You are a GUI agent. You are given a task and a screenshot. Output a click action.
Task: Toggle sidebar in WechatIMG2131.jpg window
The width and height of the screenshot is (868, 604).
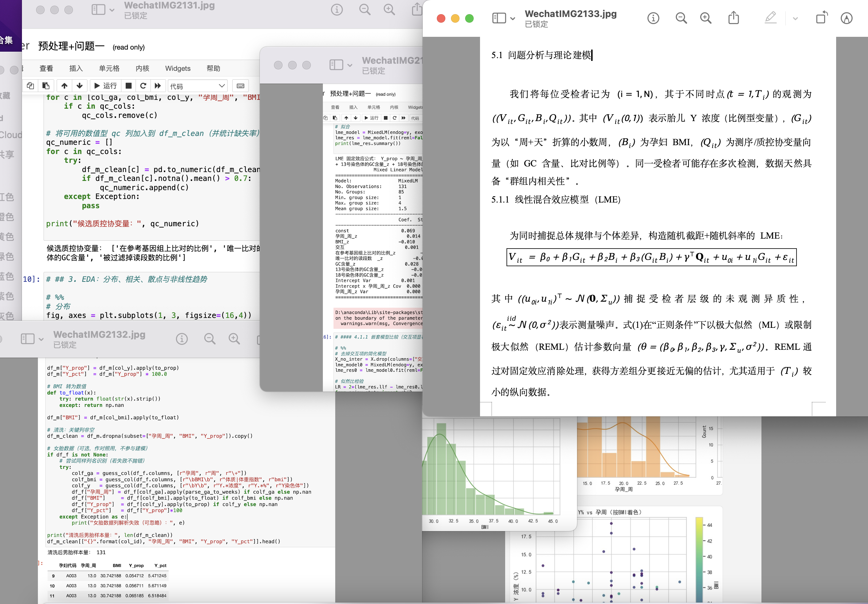click(98, 10)
